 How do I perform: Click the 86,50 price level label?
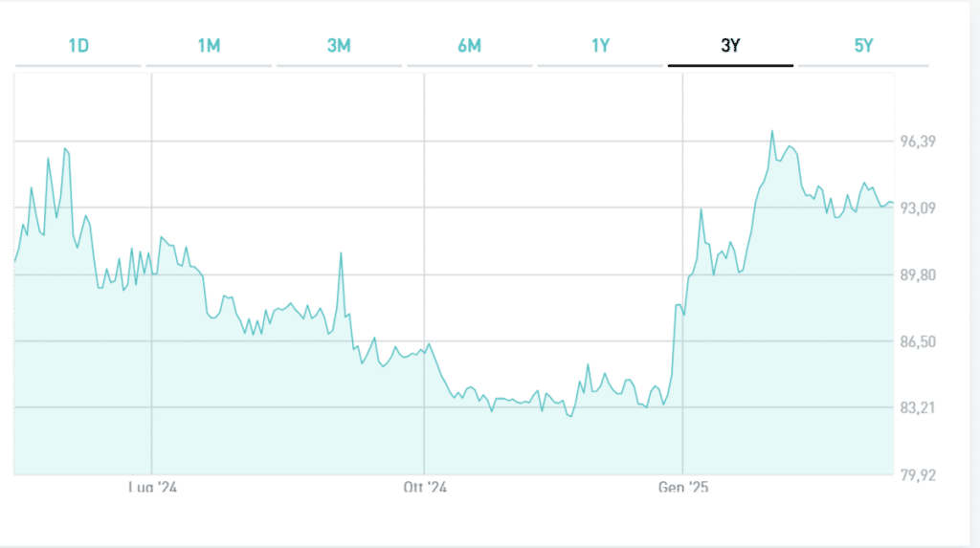917,342
